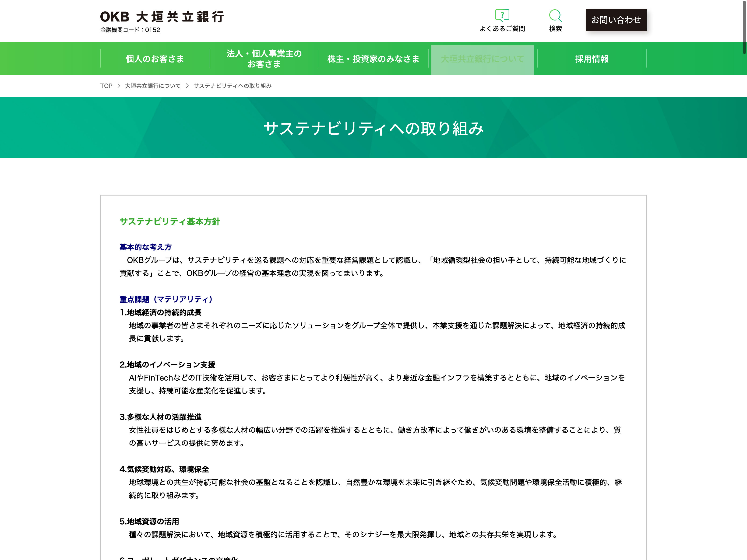Click the よくあるご質問 text label
The height and width of the screenshot is (560, 747).
click(x=502, y=29)
